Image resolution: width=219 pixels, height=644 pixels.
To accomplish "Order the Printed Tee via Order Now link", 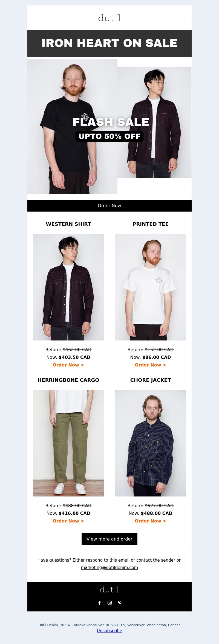I will [x=151, y=365].
